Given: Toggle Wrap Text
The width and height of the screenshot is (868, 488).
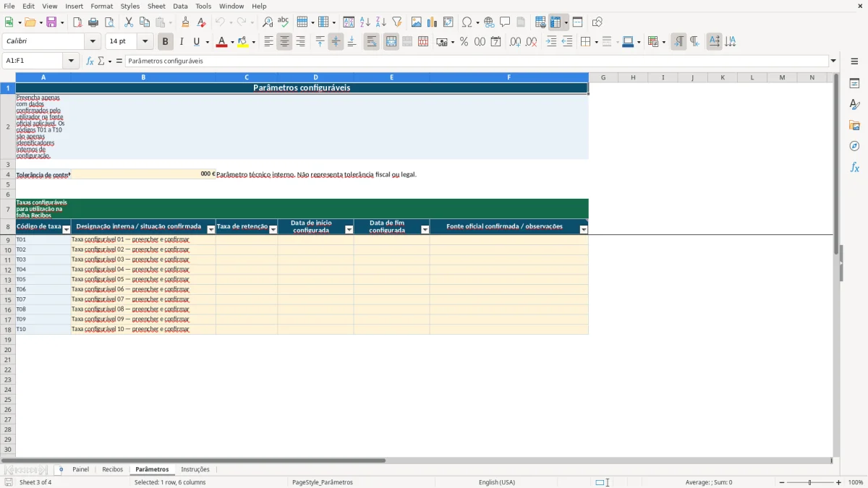Looking at the screenshot, I should tap(371, 42).
